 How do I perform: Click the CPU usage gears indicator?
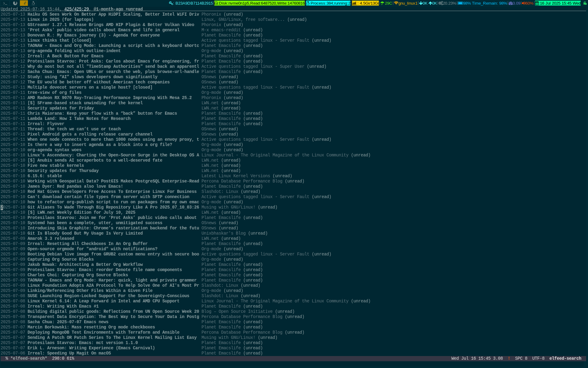pyautogui.click(x=447, y=3)
